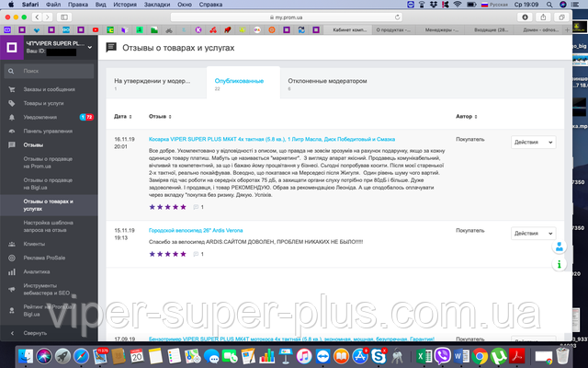
Task: Show all tabs overview in Safari
Action: click(x=561, y=17)
